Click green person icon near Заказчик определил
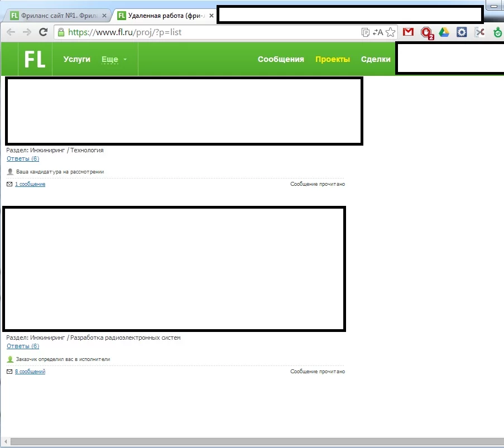 click(x=10, y=359)
